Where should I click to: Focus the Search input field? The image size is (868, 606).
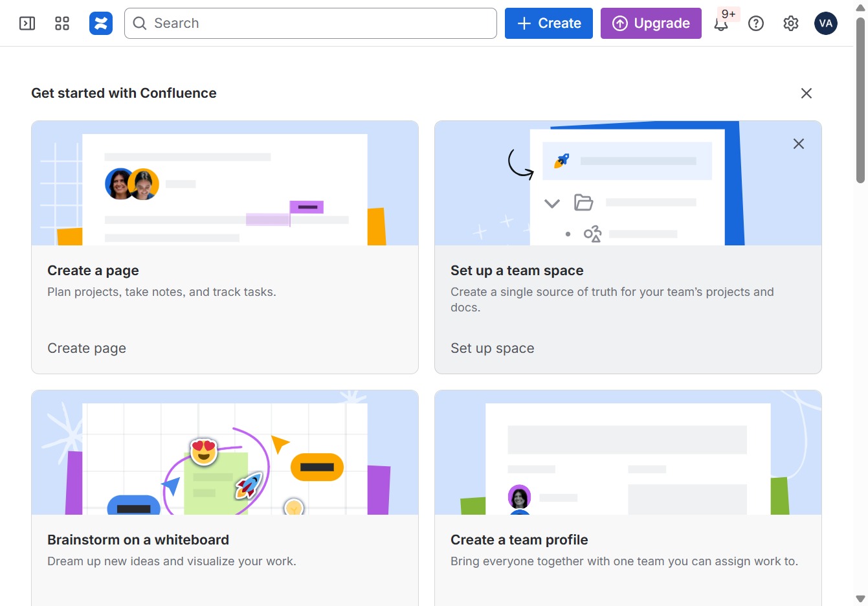311,23
